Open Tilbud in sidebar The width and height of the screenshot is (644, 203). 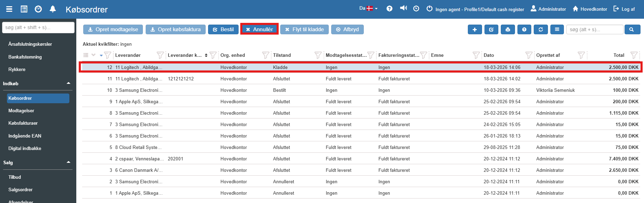coord(15,177)
